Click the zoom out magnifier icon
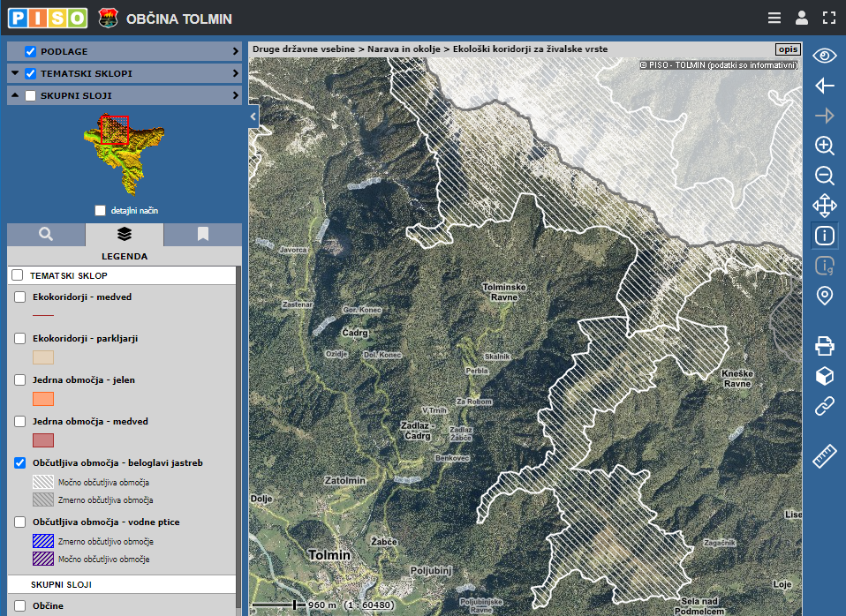Viewport: 846px width, 616px height. [x=824, y=176]
